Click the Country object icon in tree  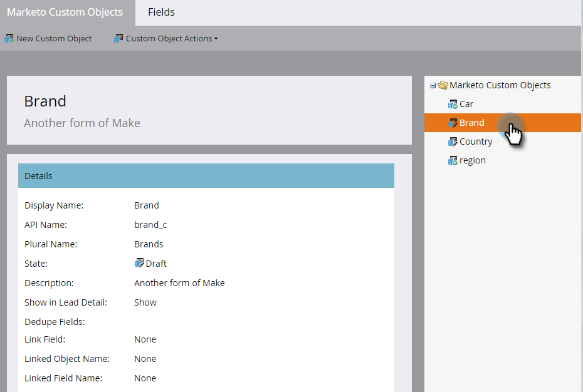coord(453,142)
